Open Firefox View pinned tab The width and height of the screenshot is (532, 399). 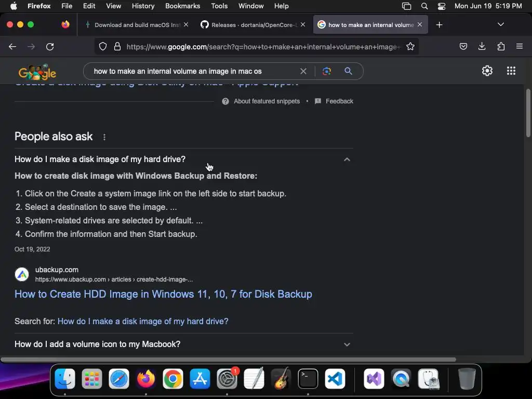65,24
